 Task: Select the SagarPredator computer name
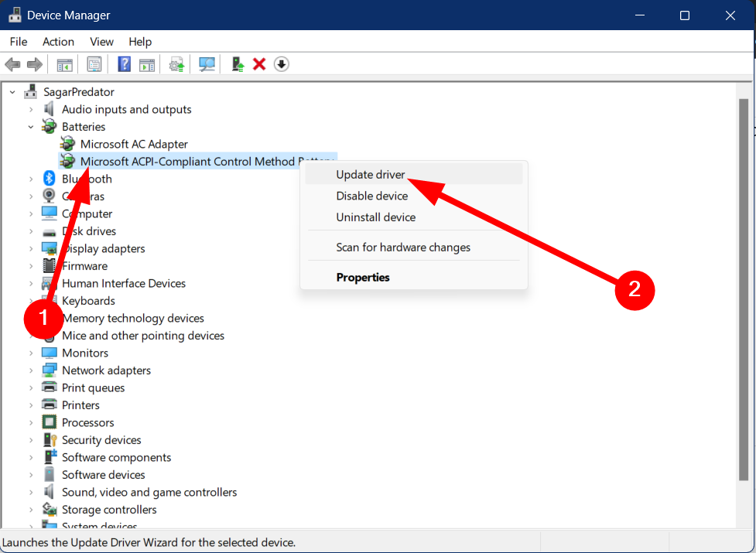(79, 92)
